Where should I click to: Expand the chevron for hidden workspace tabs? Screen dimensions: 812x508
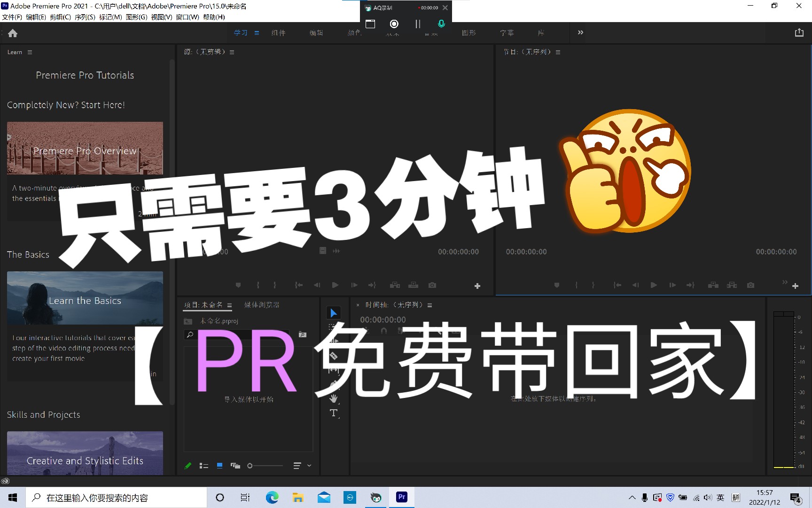point(580,32)
